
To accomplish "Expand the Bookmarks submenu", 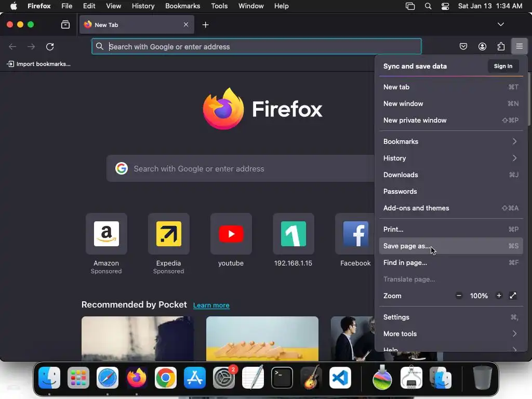I will [451, 141].
